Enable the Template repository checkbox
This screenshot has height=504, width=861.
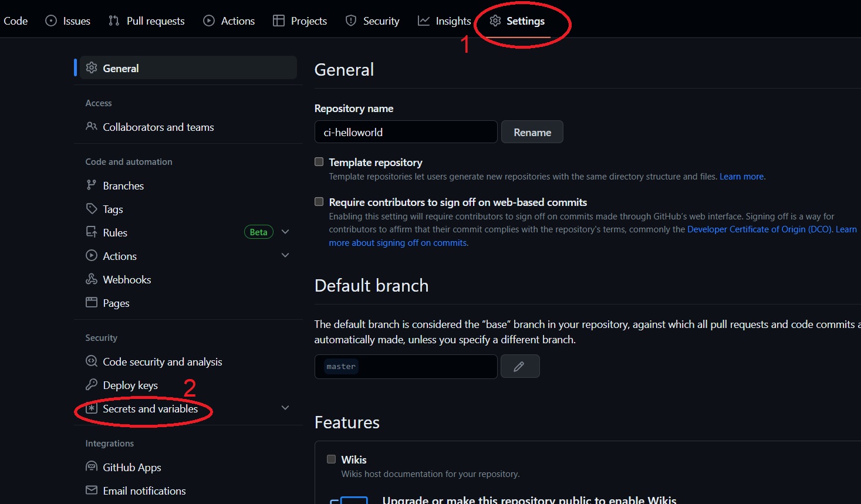[319, 162]
